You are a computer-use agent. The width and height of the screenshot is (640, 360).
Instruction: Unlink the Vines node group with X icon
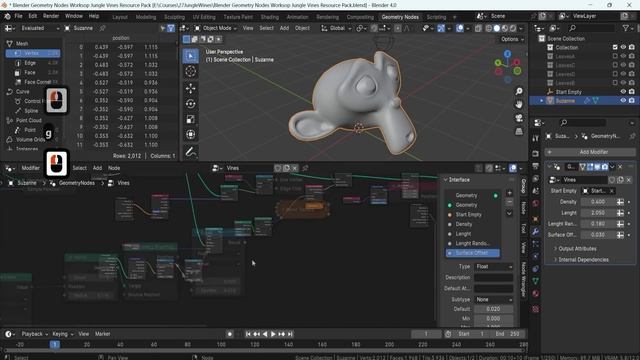[x=295, y=168]
